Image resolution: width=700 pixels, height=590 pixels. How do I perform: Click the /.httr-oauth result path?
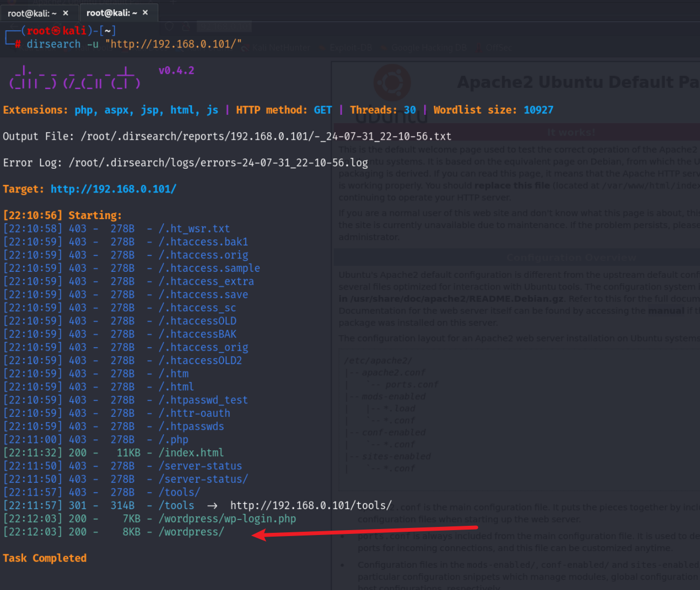point(194,413)
